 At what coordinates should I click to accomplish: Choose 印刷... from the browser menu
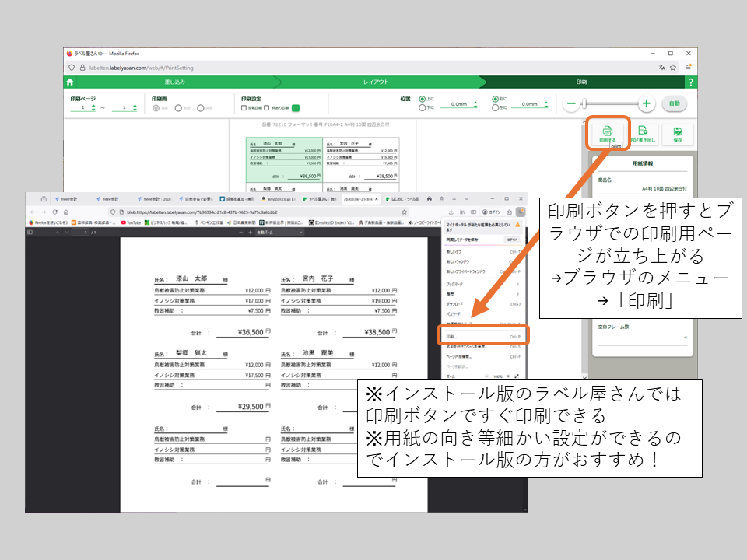point(482,336)
